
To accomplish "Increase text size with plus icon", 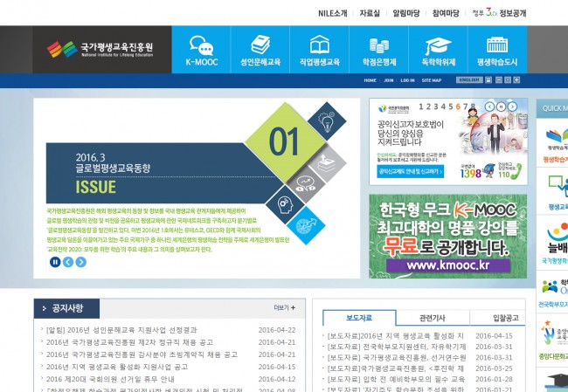I will coord(516,80).
